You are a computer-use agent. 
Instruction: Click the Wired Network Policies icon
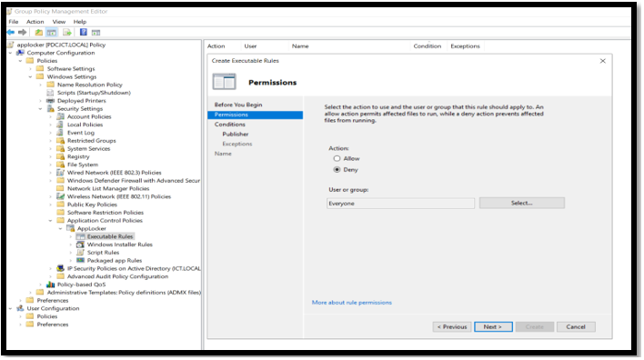click(x=60, y=173)
